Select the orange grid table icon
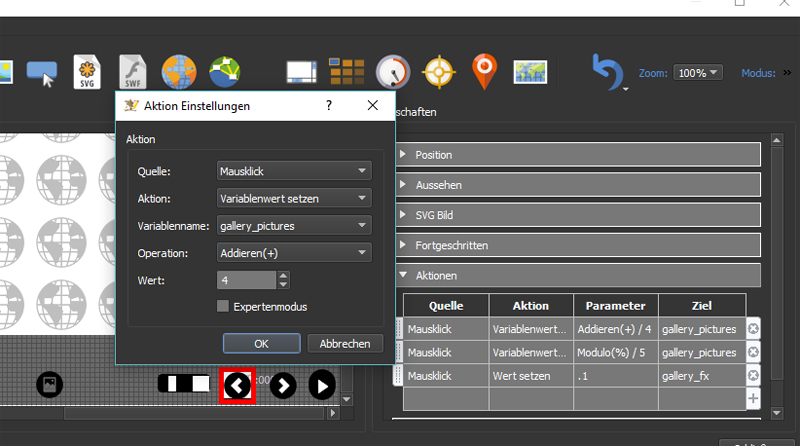The height and width of the screenshot is (446, 800). click(x=347, y=72)
